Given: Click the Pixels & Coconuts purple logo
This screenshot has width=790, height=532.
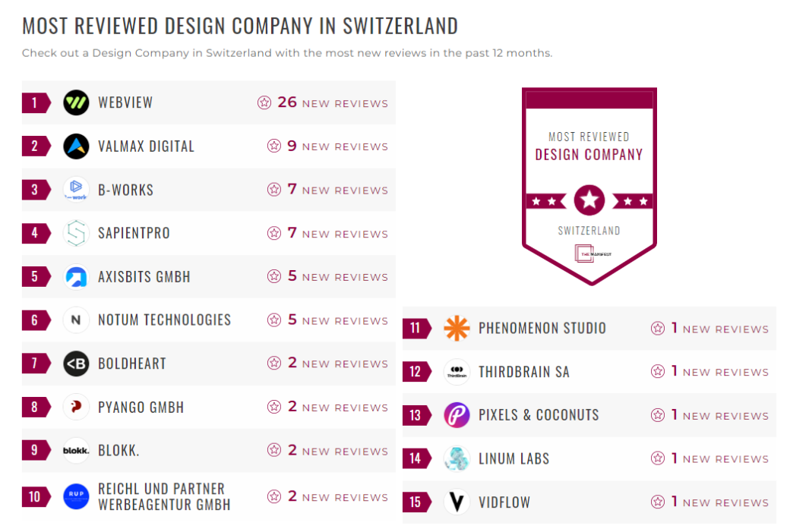Looking at the screenshot, I should (457, 415).
